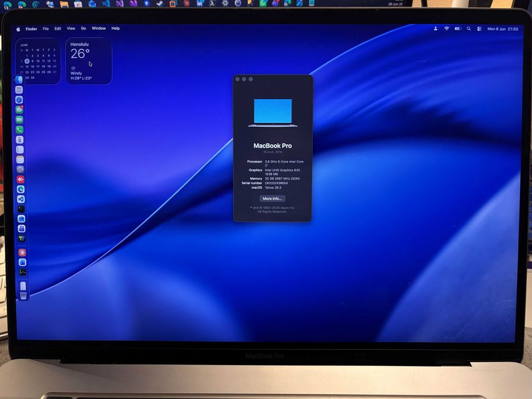Open Terminal from the Dock
Image resolution: width=532 pixels, height=399 pixels.
click(21, 209)
